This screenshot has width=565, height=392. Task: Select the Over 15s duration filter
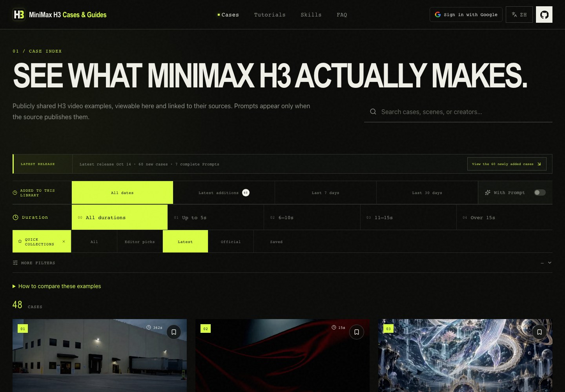tap(505, 217)
